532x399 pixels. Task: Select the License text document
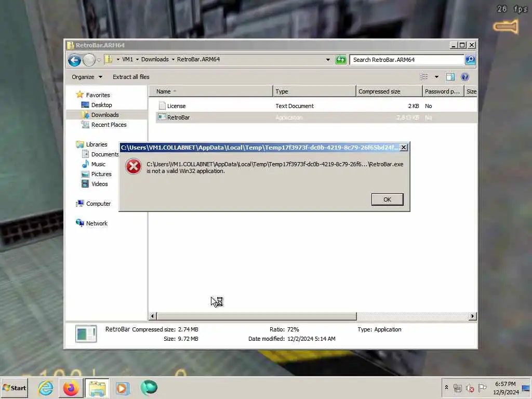pyautogui.click(x=176, y=106)
